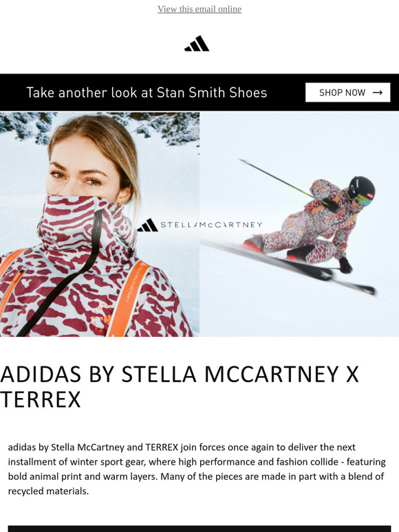The width and height of the screenshot is (399, 532).
Task: Open the downhill skier photo
Action: [x=299, y=224]
